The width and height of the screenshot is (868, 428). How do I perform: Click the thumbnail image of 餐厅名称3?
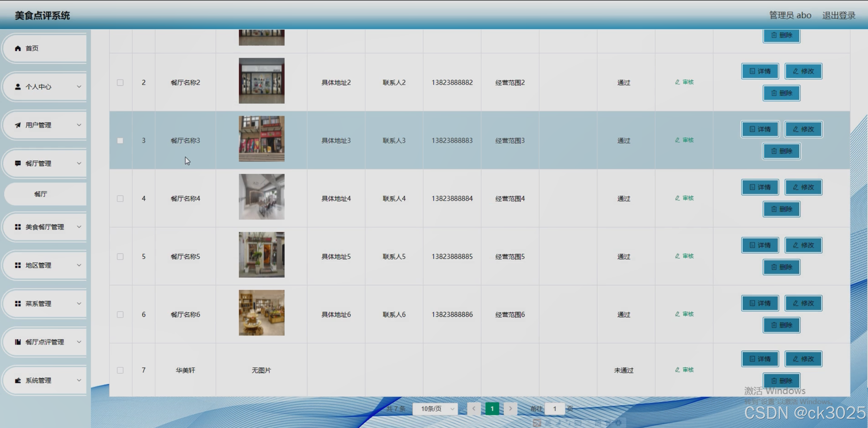tap(262, 139)
